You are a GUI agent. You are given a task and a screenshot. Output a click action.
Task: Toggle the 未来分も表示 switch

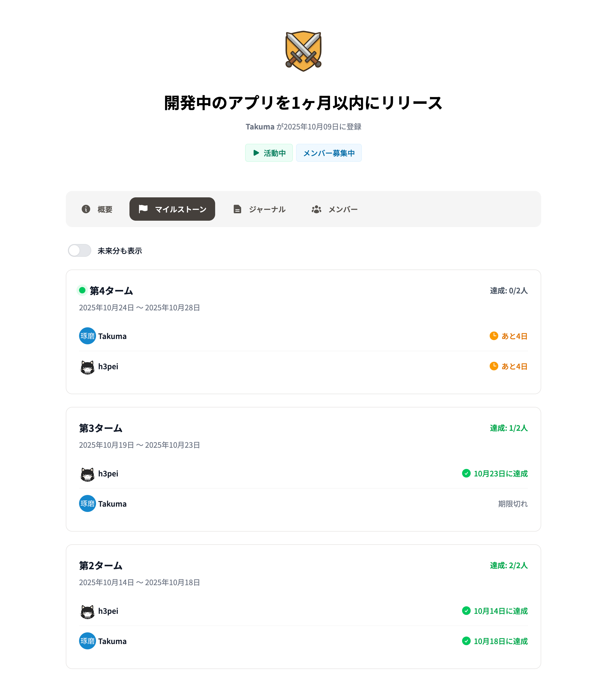coord(79,250)
